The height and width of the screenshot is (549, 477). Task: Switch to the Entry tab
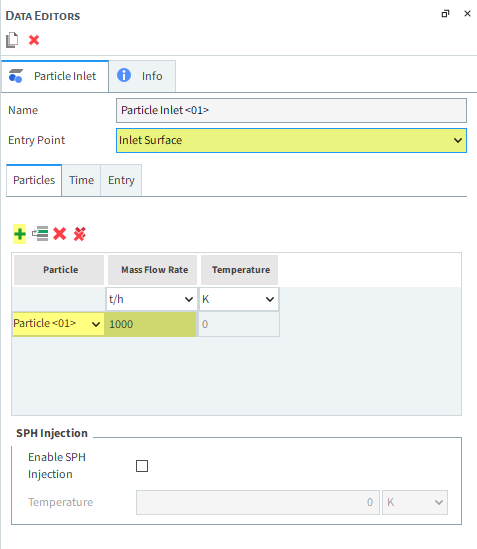click(121, 180)
